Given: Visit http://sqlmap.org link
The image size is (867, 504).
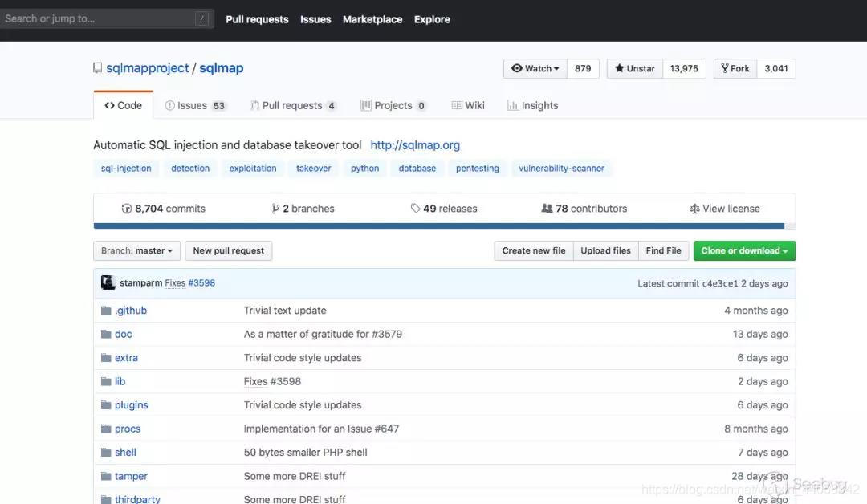Looking at the screenshot, I should point(415,145).
